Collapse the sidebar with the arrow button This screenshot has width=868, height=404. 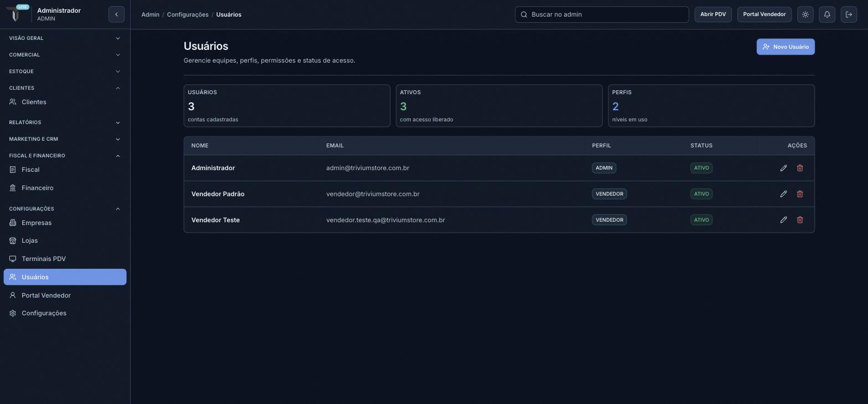point(116,14)
